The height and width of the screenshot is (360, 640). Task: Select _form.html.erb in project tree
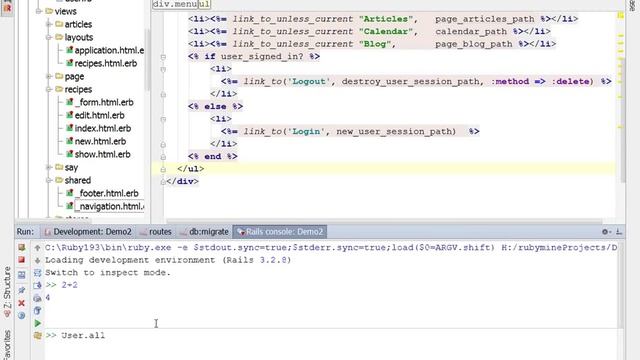[104, 102]
